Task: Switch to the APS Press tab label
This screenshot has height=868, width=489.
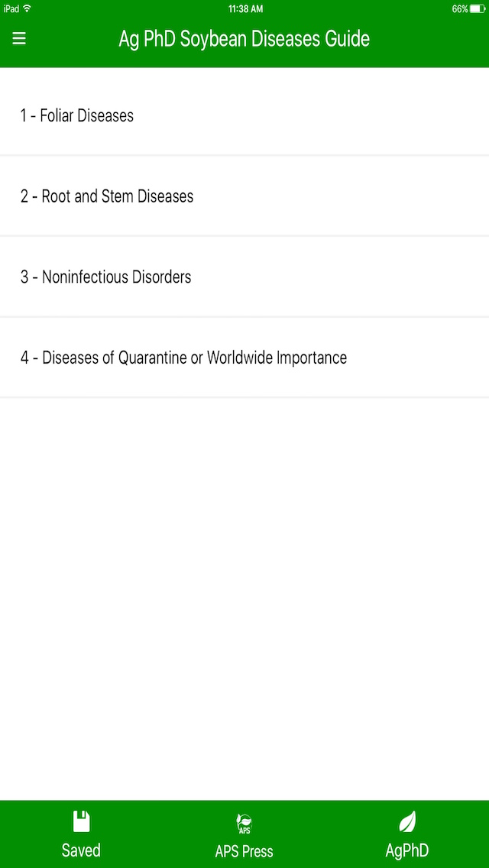Action: [244, 850]
